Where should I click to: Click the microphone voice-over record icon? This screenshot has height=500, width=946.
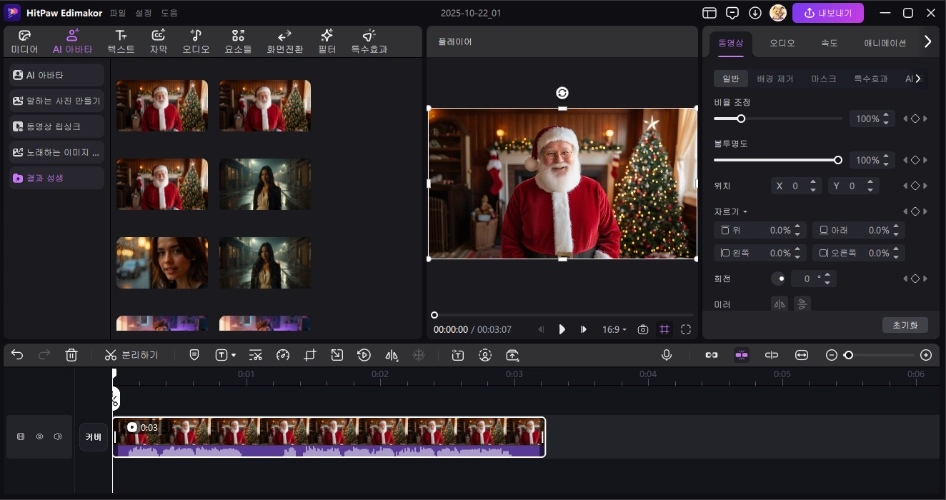666,355
